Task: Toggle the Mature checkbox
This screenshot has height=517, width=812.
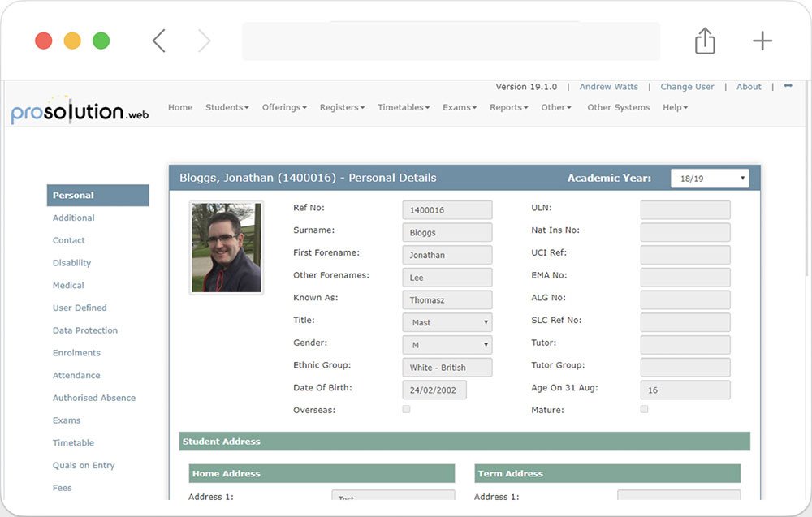Action: (x=644, y=409)
